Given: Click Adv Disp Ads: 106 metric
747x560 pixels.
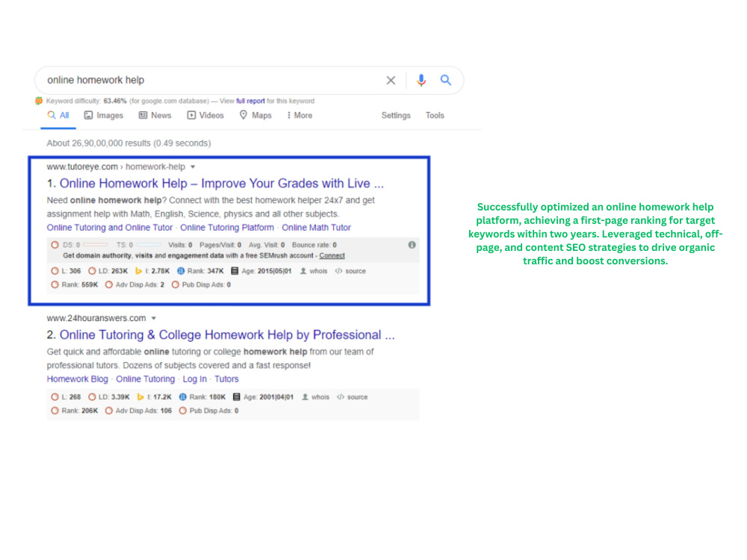Looking at the screenshot, I should [139, 411].
